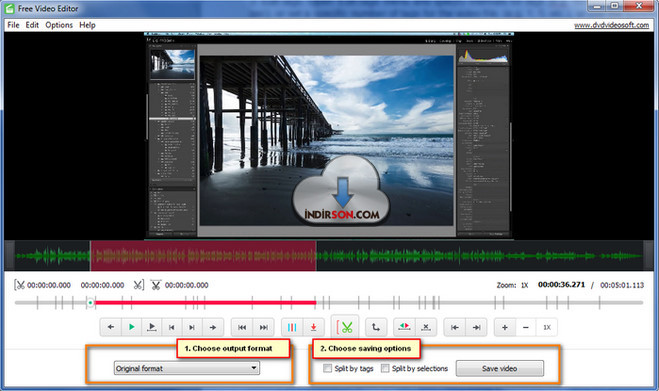
Task: Click the Zoom: 1X label
Action: [512, 285]
